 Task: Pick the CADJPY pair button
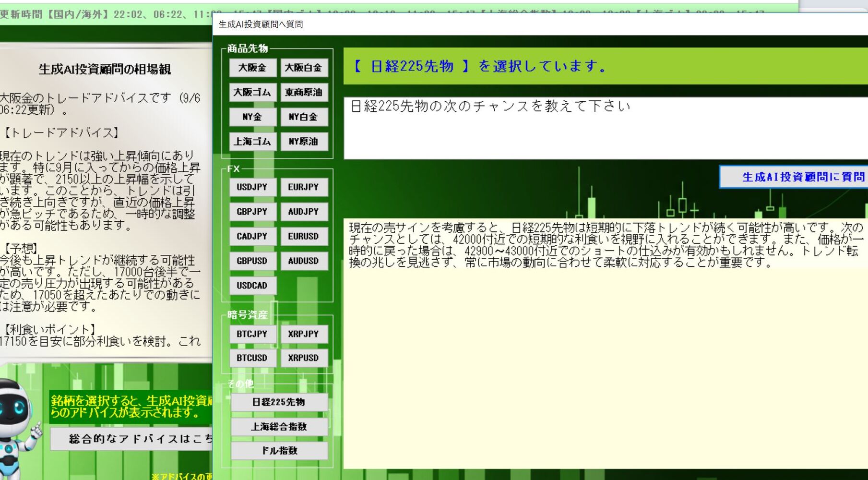pyautogui.click(x=252, y=236)
